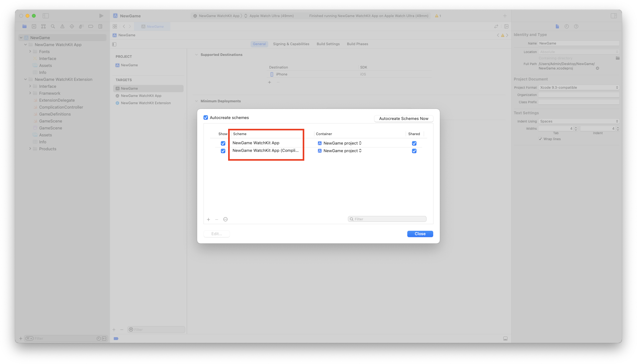The width and height of the screenshot is (637, 364).
Task: Open the test navigator diamond icon
Action: tap(72, 27)
